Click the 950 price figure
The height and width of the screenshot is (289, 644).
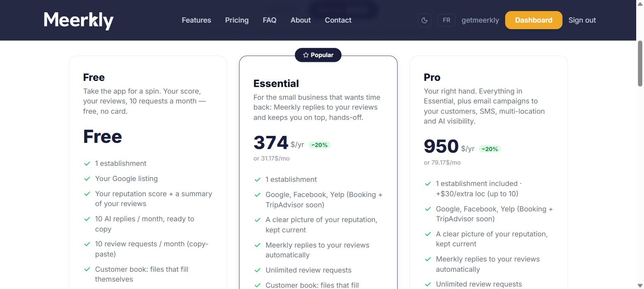click(x=441, y=147)
